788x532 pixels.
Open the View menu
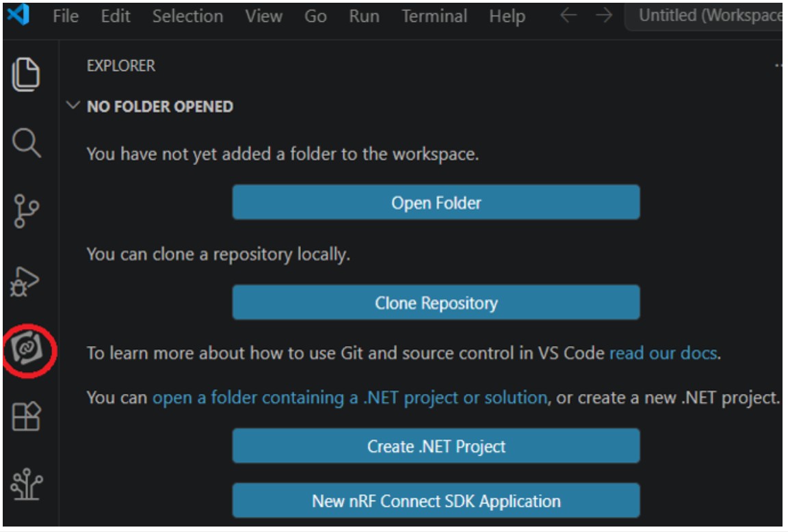[x=264, y=16]
